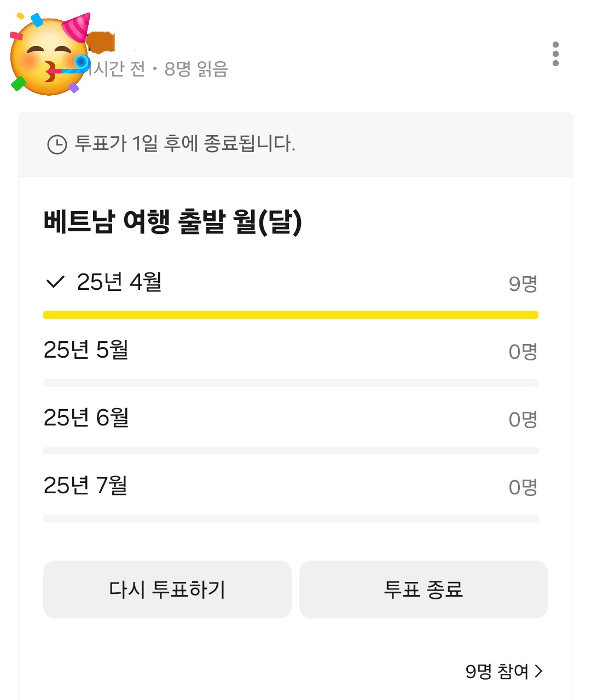This screenshot has height=700, width=591.
Task: Click the 투표가 1일 후에 종료됩니다 notice
Action: point(185,144)
